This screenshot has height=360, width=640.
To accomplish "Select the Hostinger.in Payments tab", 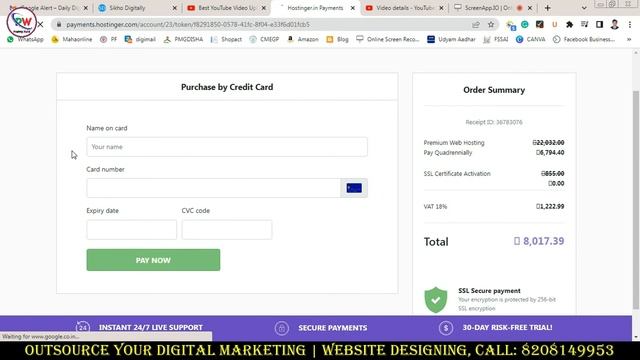I will [x=315, y=8].
